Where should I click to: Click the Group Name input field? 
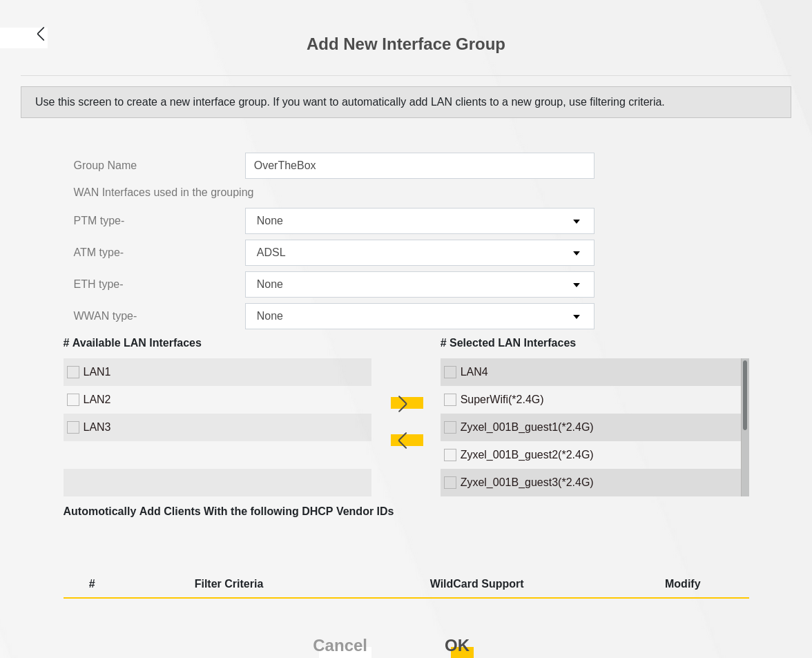(419, 166)
